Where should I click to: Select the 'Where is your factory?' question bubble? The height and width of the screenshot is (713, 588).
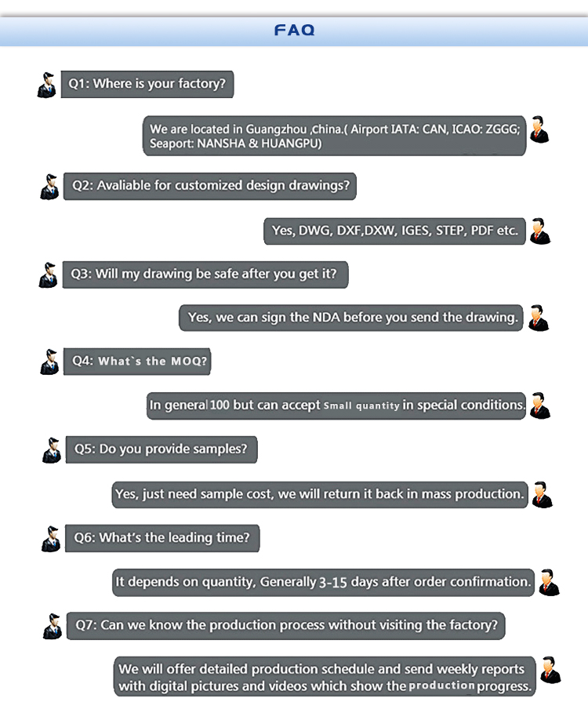click(147, 84)
